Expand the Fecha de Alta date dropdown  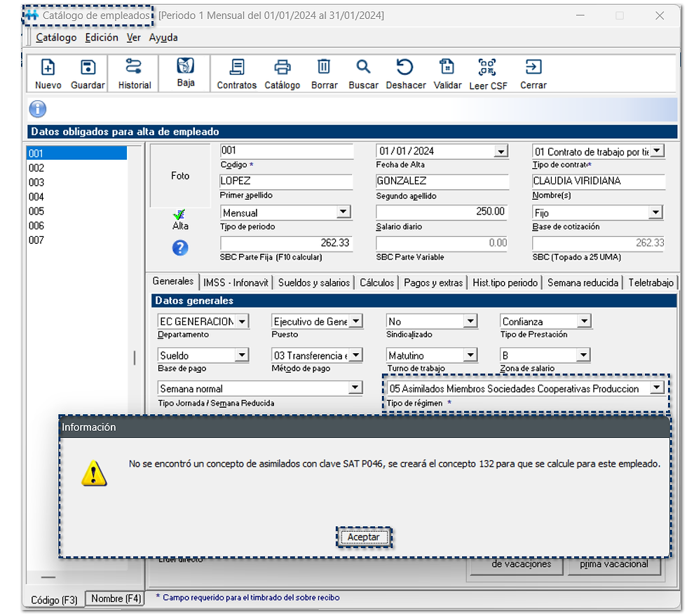click(x=501, y=151)
